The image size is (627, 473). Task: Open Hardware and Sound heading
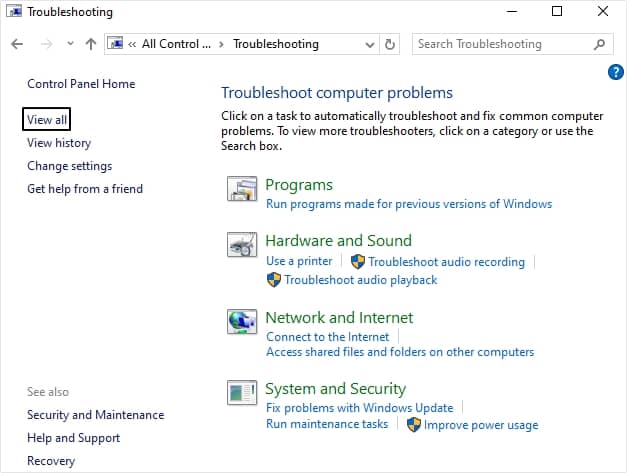338,241
